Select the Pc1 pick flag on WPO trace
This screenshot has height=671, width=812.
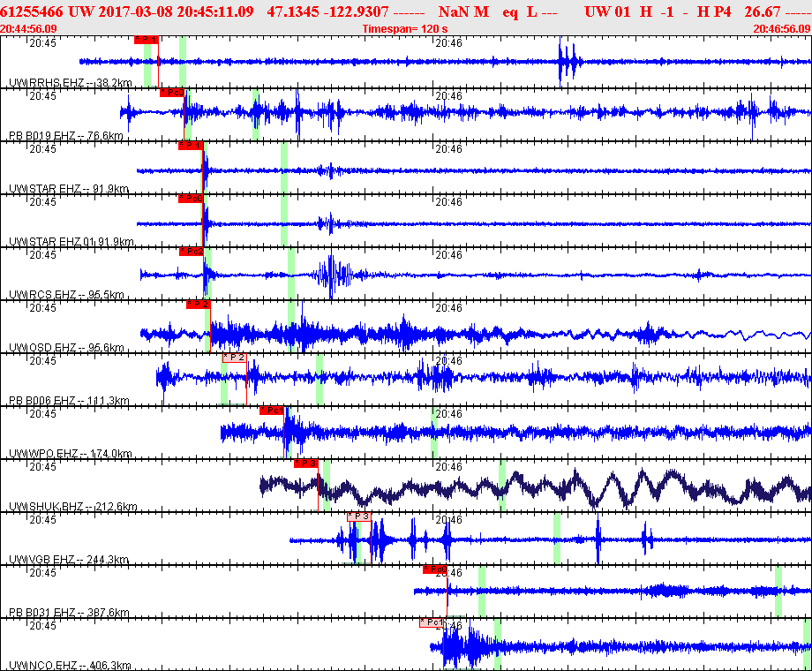click(x=272, y=411)
